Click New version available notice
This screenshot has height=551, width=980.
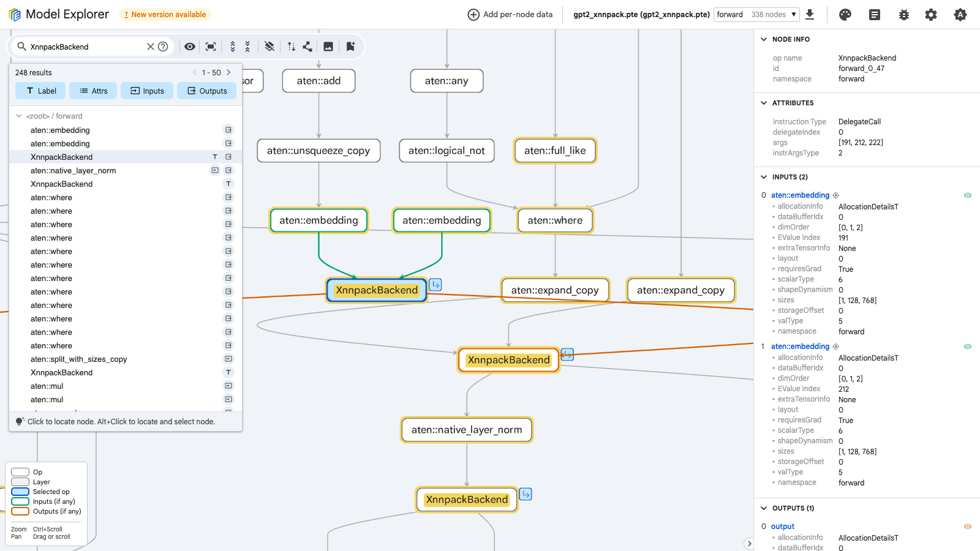coord(165,15)
